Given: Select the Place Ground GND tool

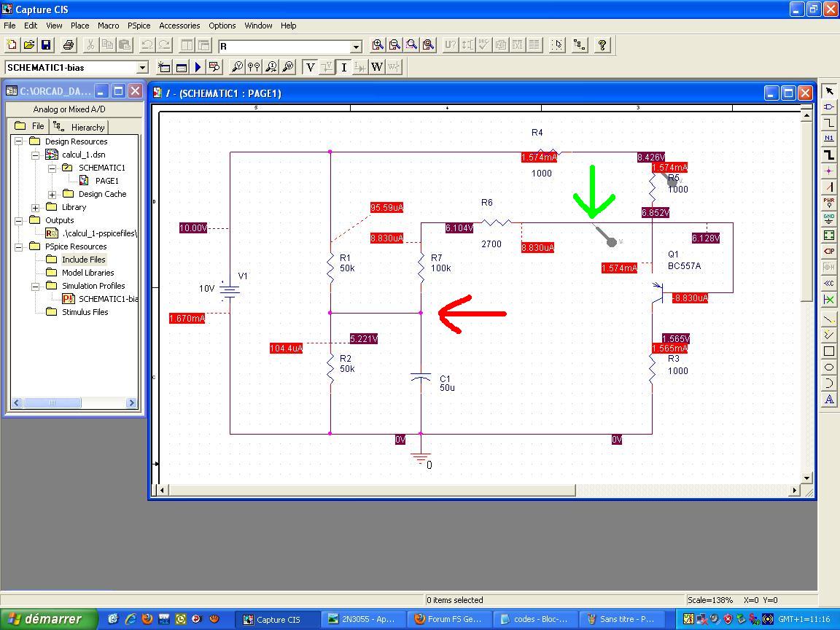Looking at the screenshot, I should (829, 219).
